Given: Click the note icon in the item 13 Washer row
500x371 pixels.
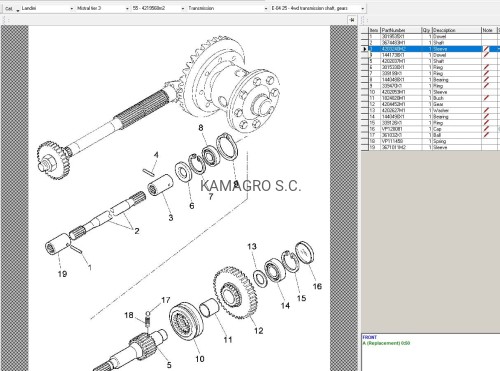Looking at the screenshot, I should click(x=486, y=110).
